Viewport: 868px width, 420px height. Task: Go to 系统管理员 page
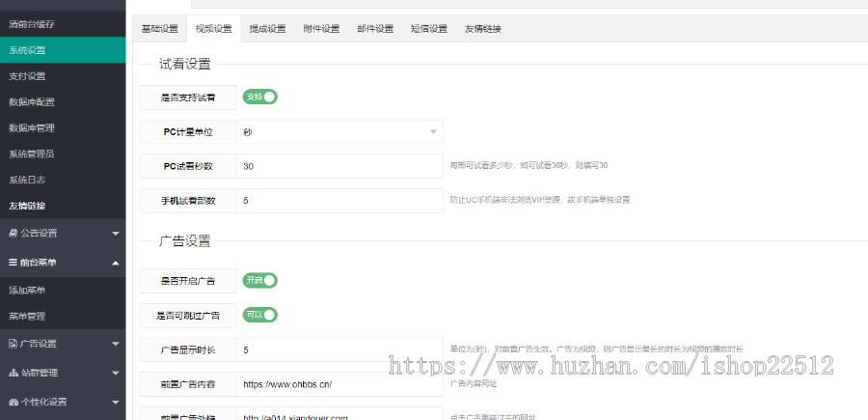tap(63, 154)
